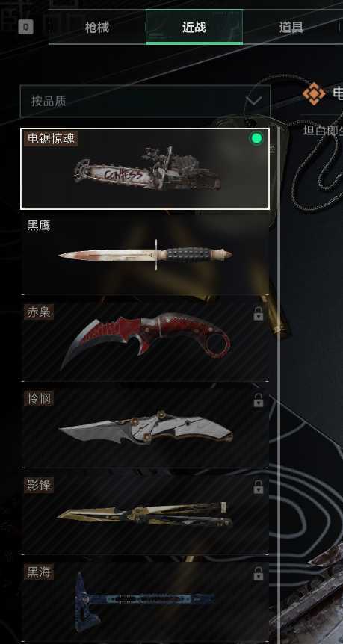343x644 pixels.
Task: Open the 按品质 sort dropdown
Action: pos(145,101)
